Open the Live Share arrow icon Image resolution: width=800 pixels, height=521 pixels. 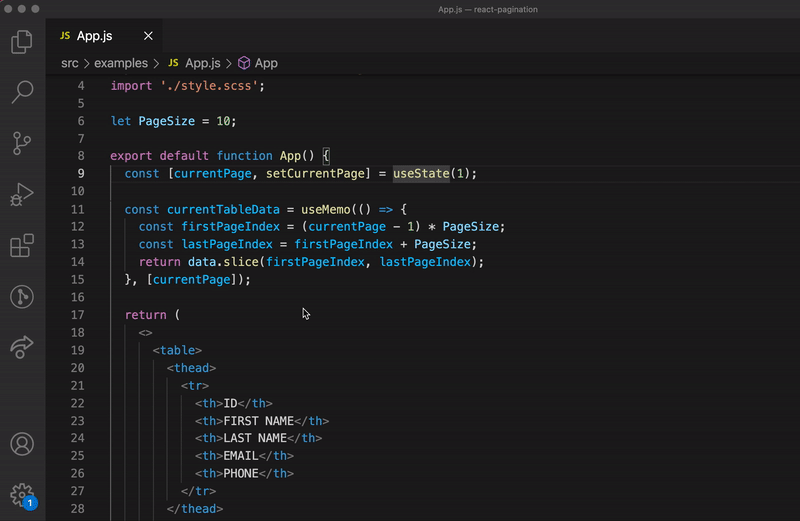pos(22,348)
